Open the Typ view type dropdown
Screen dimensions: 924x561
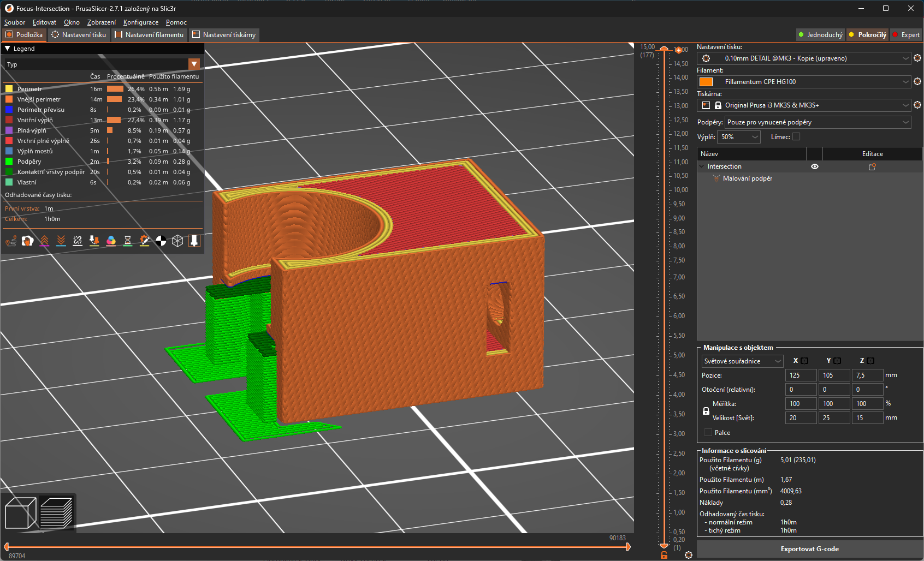coord(194,64)
